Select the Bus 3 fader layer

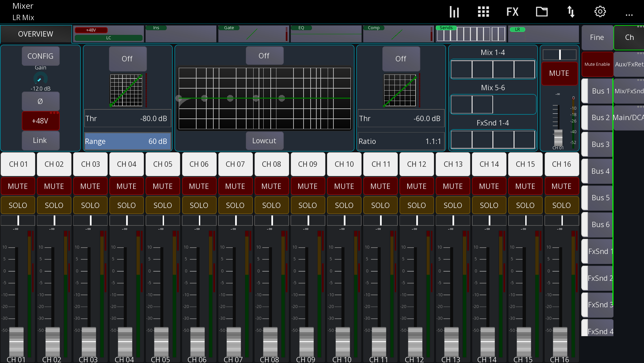click(x=600, y=144)
